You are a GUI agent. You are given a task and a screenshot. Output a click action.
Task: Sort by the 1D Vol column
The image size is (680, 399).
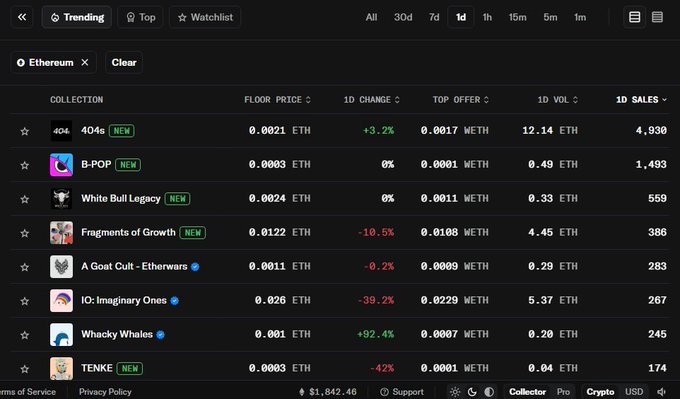[558, 100]
